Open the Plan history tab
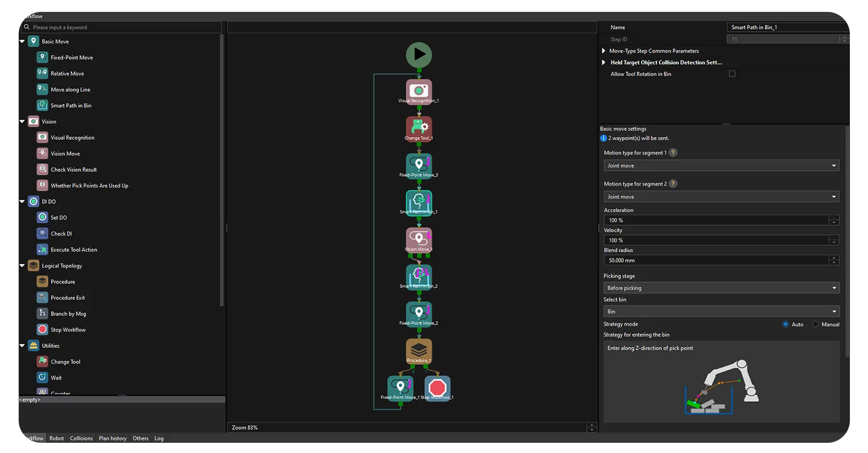868x453 pixels. [112, 438]
